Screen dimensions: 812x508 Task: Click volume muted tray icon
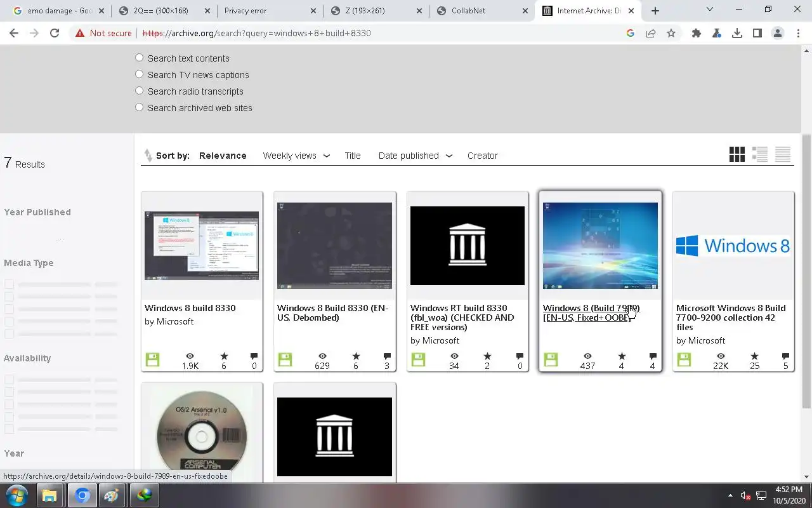pos(746,495)
